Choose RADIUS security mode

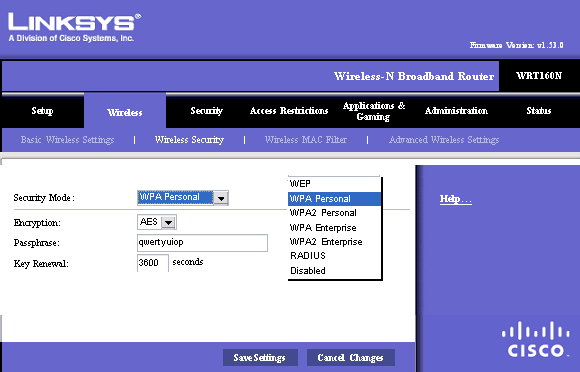pyautogui.click(x=334, y=256)
